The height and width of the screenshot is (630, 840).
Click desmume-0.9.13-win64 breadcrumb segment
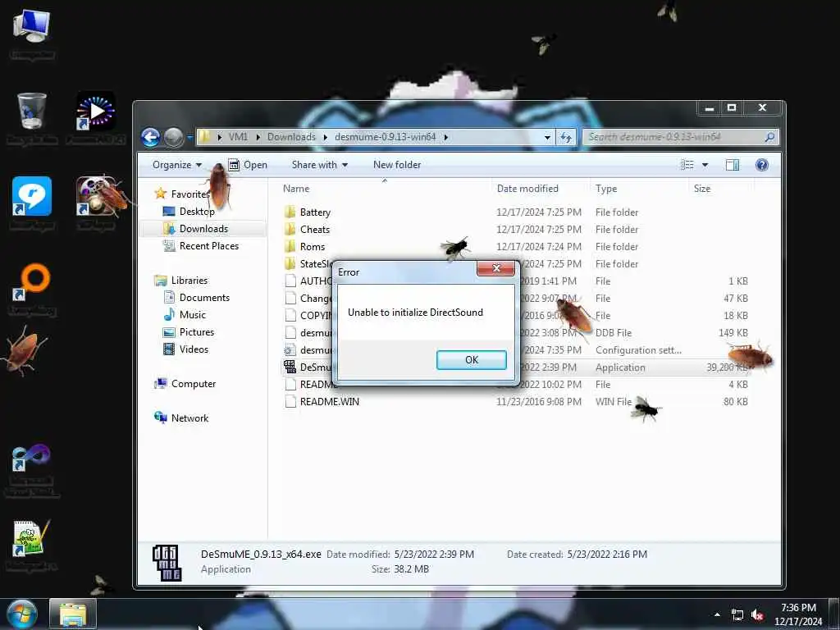386,137
